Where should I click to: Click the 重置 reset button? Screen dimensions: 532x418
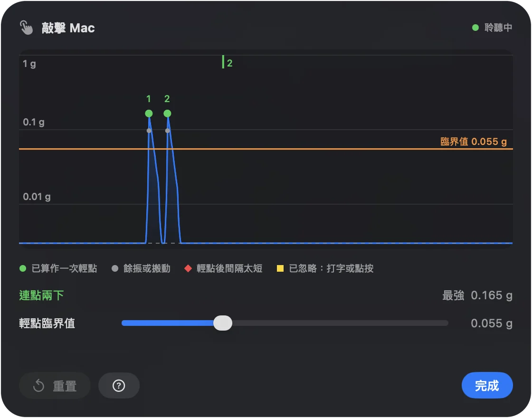point(55,385)
